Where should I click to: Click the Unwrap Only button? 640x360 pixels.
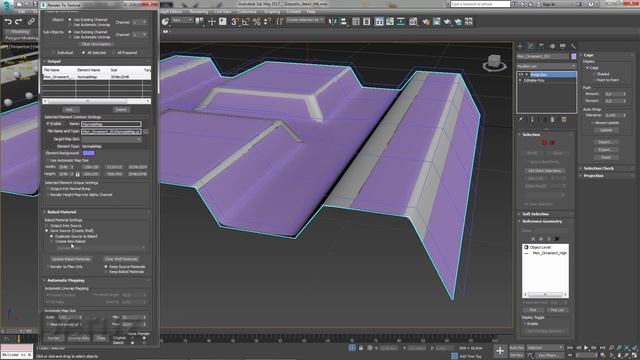click(78, 338)
